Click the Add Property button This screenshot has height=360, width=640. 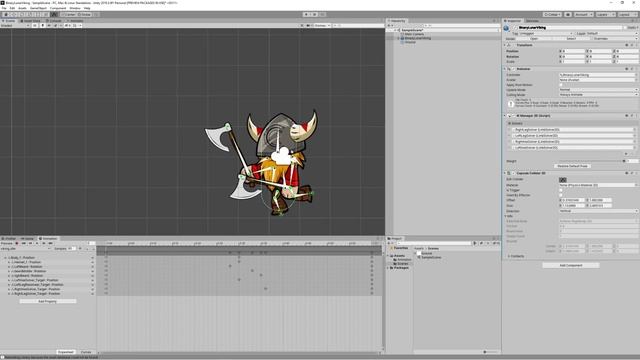(47, 301)
